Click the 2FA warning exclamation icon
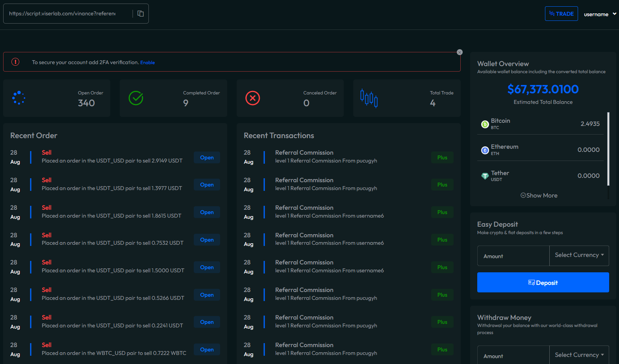The image size is (619, 364). pos(15,62)
